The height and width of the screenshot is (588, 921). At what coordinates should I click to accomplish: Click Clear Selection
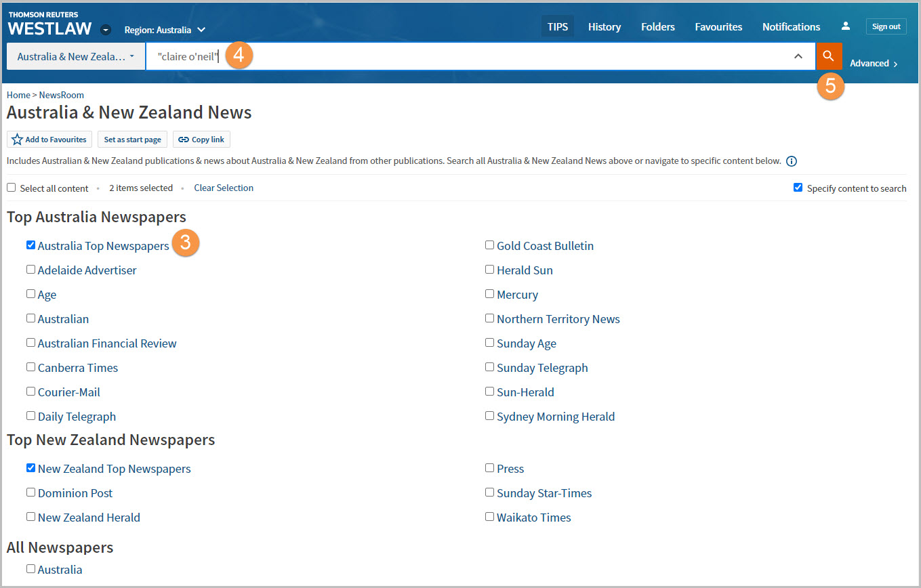coord(224,188)
